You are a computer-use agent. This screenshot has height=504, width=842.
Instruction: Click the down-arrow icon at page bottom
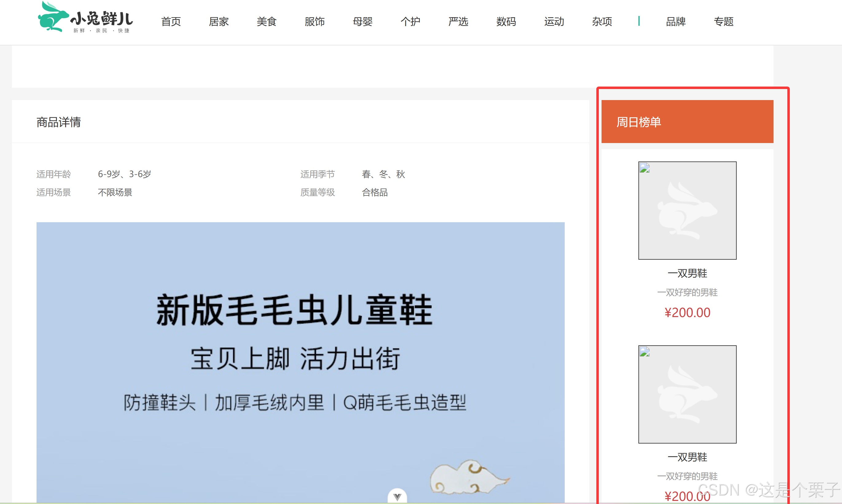(397, 497)
